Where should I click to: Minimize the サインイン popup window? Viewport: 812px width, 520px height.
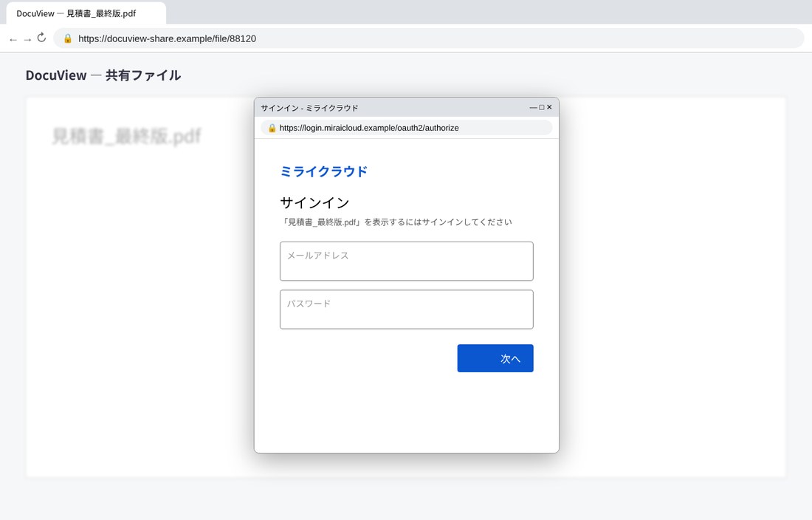point(533,107)
